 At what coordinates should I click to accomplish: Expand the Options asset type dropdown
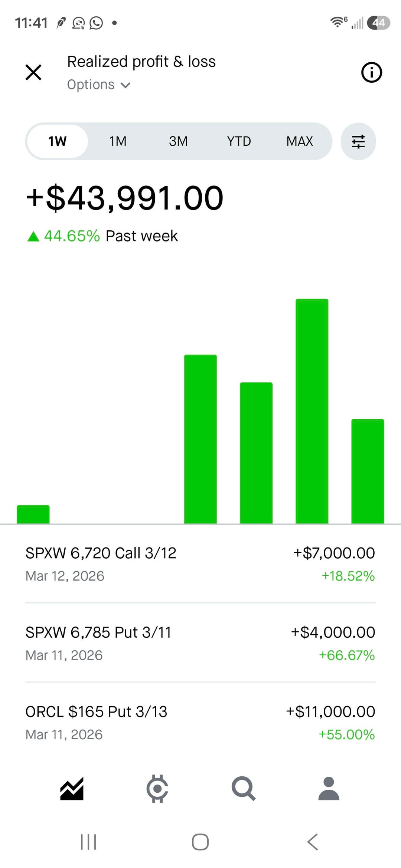99,85
